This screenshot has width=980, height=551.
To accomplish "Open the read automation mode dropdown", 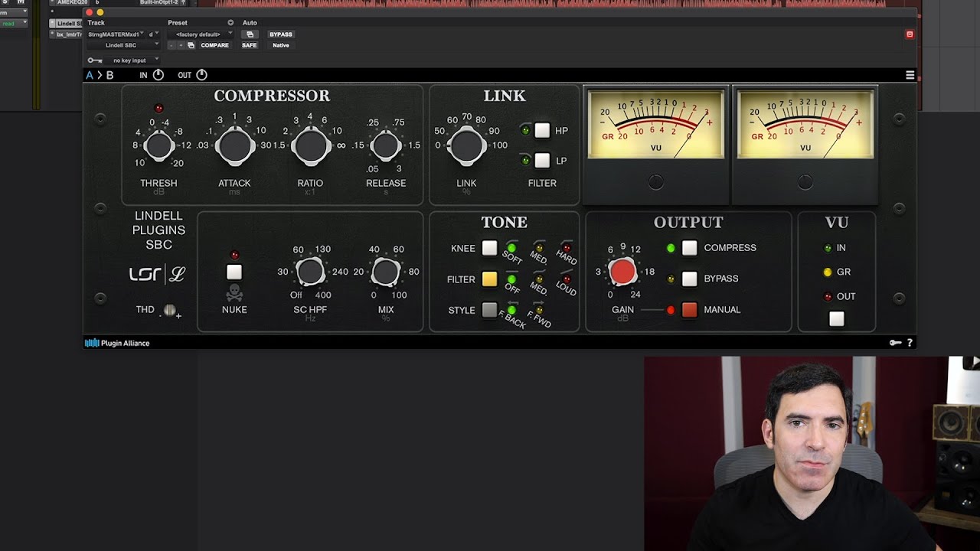I will 14,24.
